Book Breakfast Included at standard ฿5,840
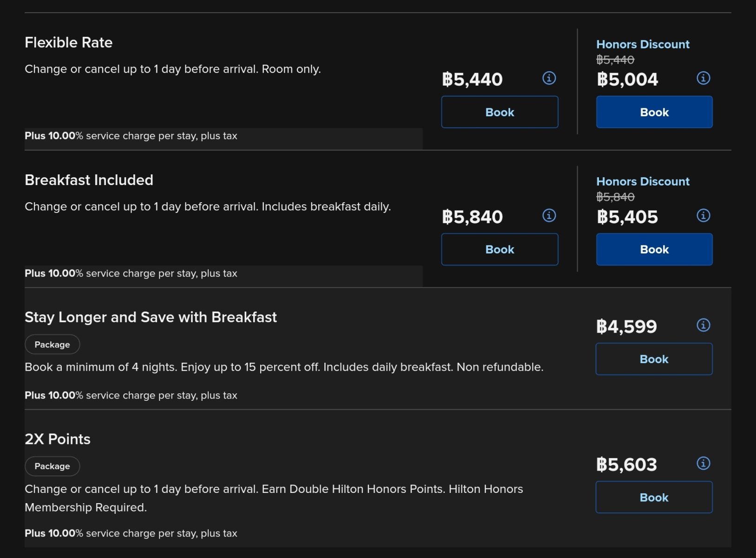The height and width of the screenshot is (558, 756). click(500, 250)
